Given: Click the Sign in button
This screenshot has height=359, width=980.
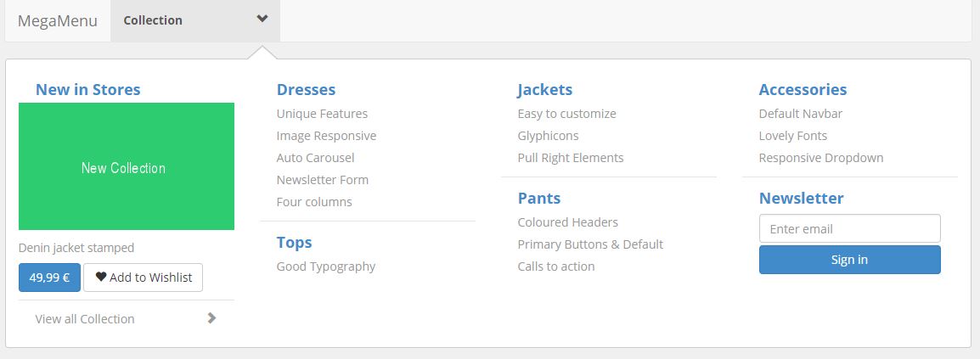Looking at the screenshot, I should (849, 260).
